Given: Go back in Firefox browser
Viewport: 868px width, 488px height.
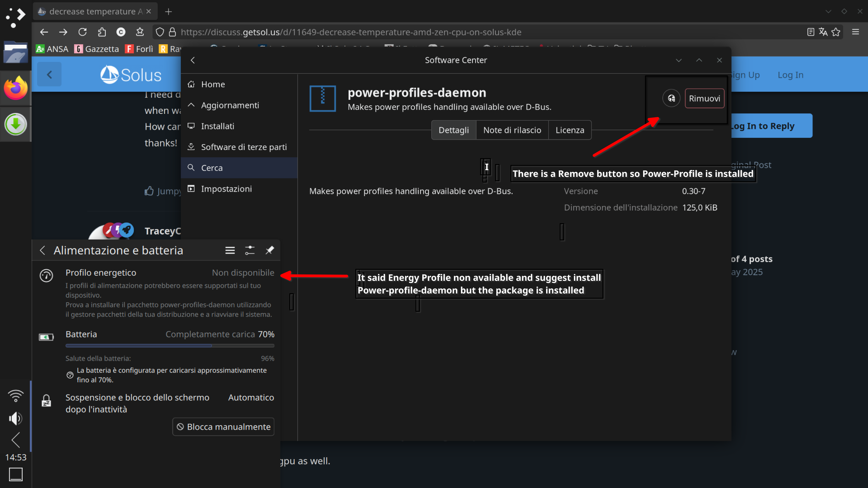Looking at the screenshot, I should pos(44,32).
